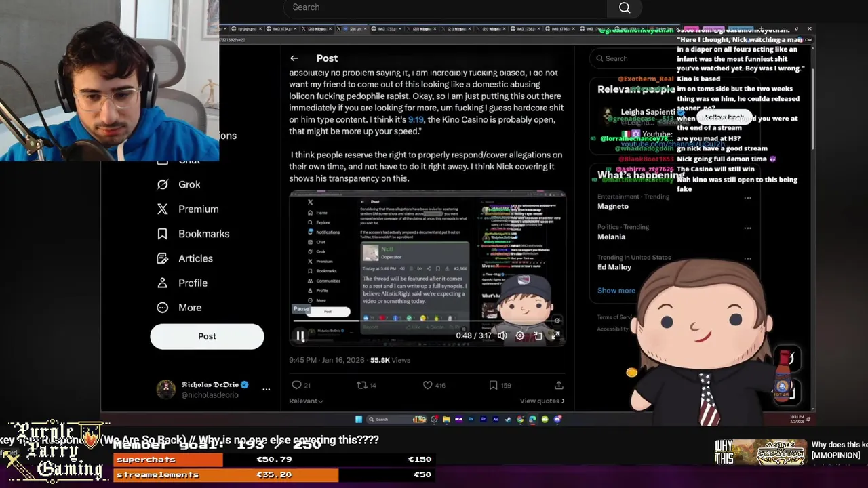868x488 pixels.
Task: Click the taskbar Search box
Action: click(396, 419)
